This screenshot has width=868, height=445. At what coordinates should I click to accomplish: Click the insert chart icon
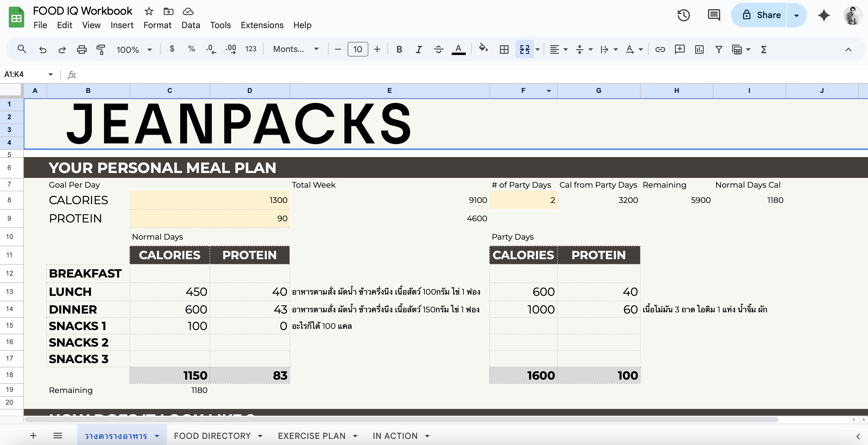pos(699,50)
